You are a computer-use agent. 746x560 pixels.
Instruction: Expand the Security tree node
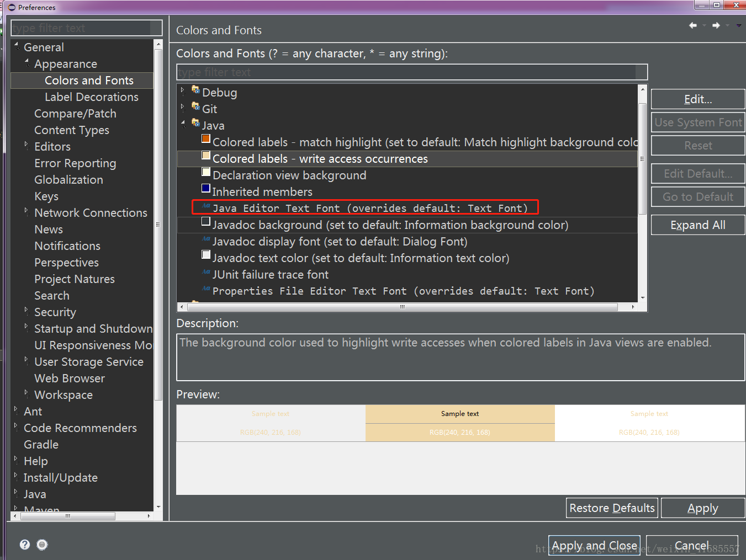tap(26, 310)
